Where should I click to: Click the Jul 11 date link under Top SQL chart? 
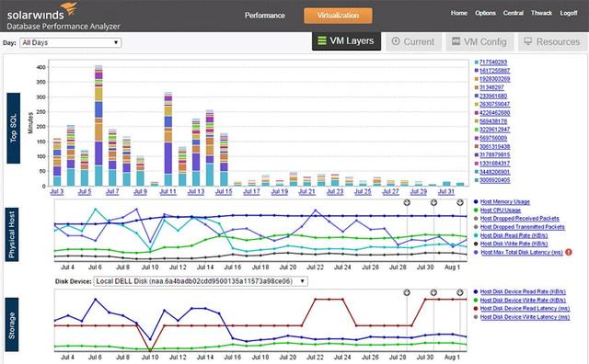point(167,192)
